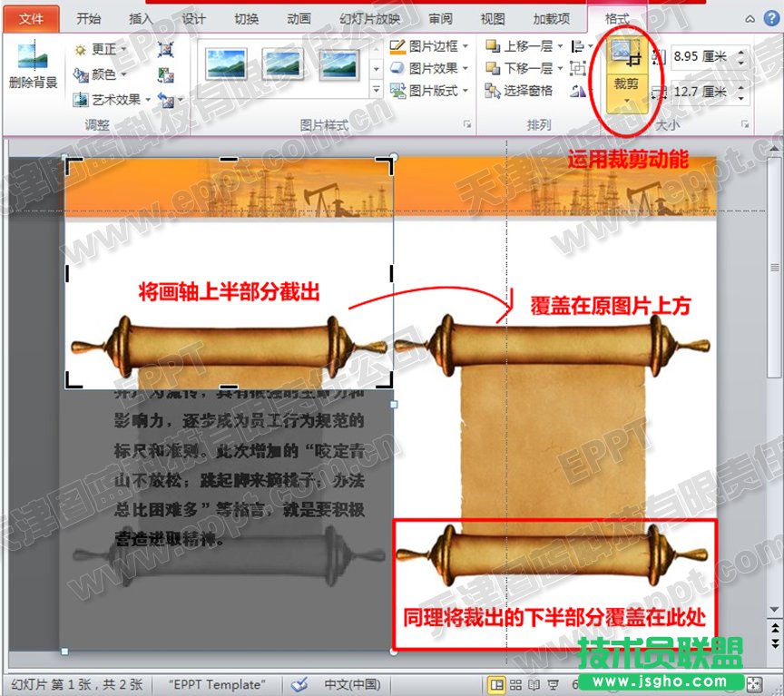Open the 视图 ribbon tab
This screenshot has width=784, height=696.
coord(493,15)
